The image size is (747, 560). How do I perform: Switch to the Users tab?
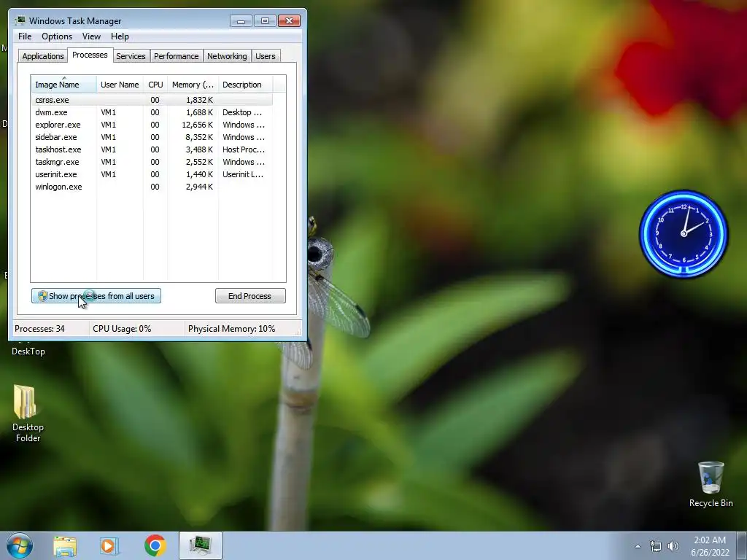pyautogui.click(x=266, y=56)
